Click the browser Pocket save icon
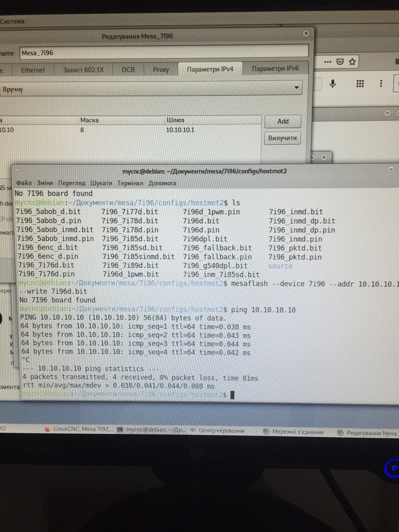This screenshot has height=532, width=399. click(340, 62)
